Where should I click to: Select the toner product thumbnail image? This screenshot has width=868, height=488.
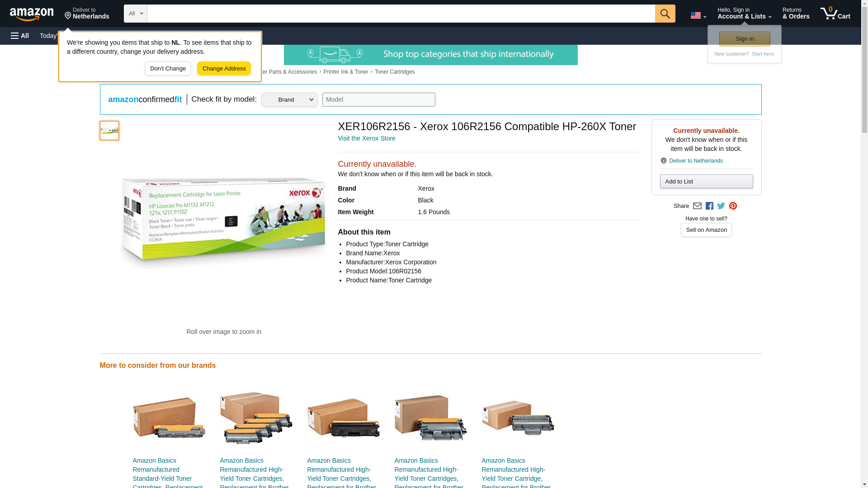(109, 131)
